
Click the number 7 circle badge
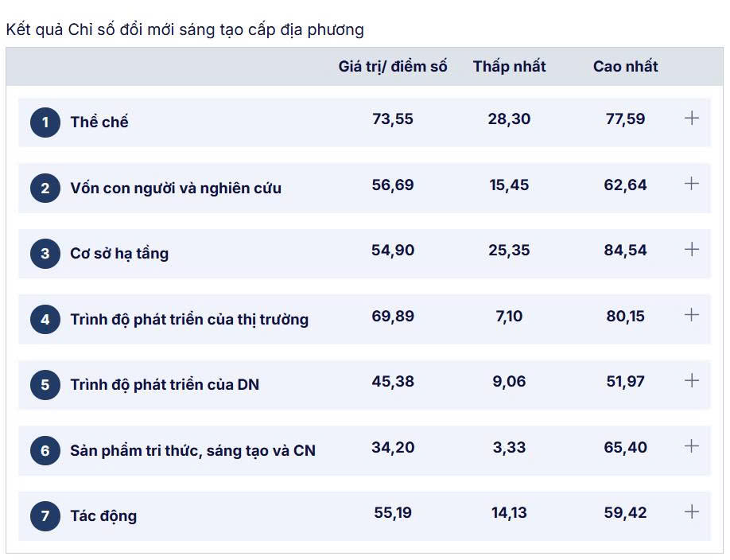45,516
